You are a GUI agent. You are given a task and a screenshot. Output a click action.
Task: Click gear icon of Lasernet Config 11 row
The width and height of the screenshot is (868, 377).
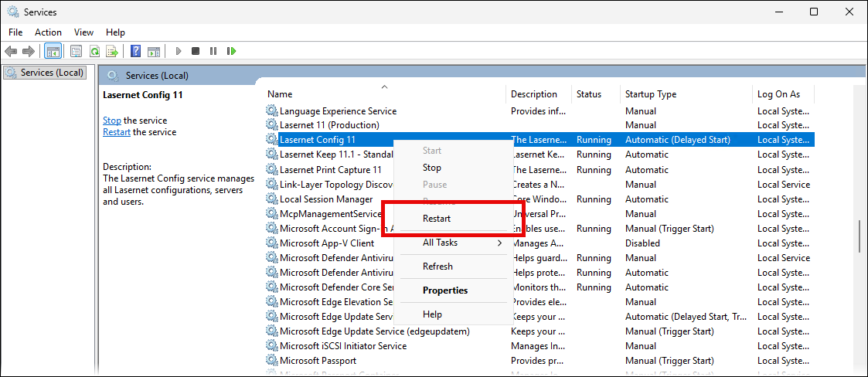click(271, 140)
